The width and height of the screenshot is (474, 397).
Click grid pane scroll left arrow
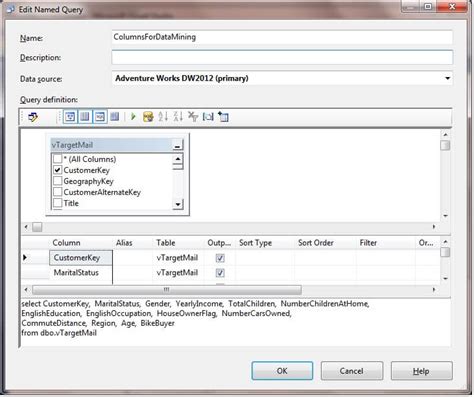pos(26,290)
